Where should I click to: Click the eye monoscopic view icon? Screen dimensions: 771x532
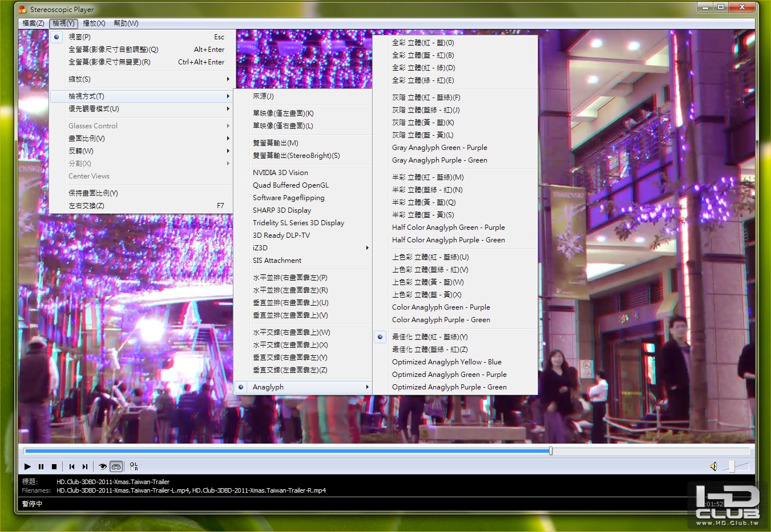(x=103, y=466)
